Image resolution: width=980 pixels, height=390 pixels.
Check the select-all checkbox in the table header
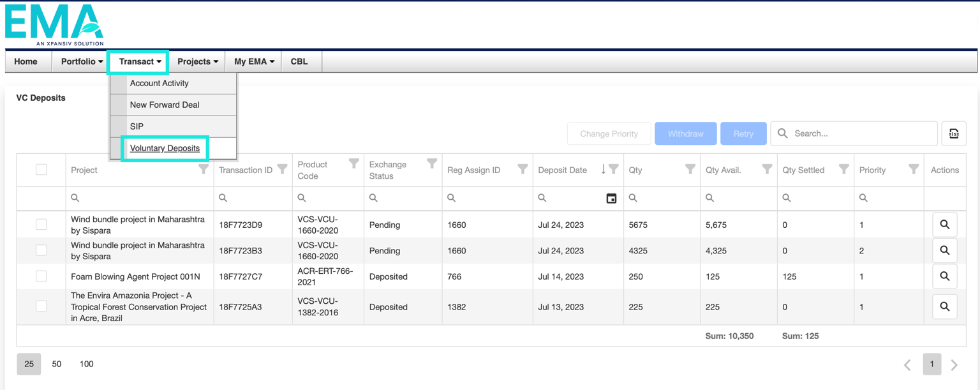pos(41,169)
